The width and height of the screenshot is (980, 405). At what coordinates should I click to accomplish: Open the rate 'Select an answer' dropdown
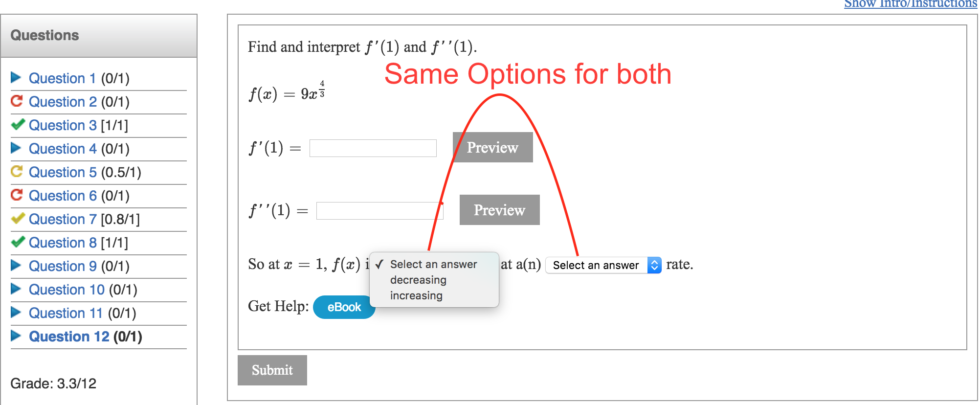point(603,265)
